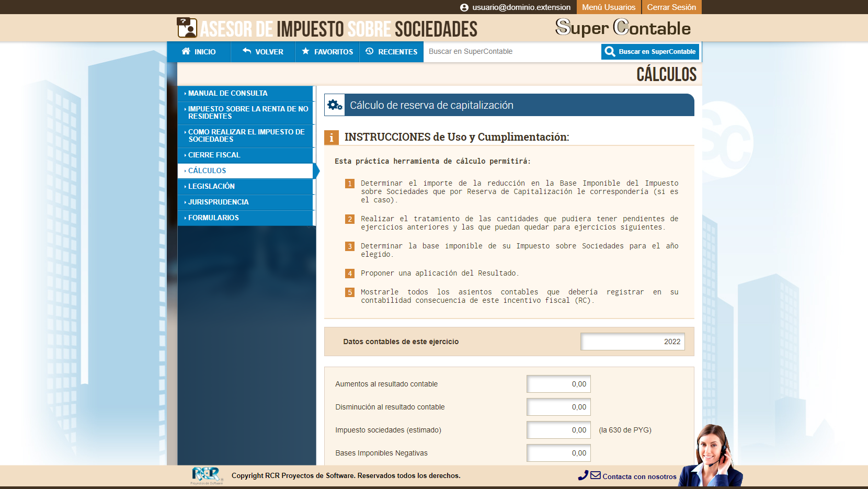Click the envelope icon in footer

coord(596,475)
